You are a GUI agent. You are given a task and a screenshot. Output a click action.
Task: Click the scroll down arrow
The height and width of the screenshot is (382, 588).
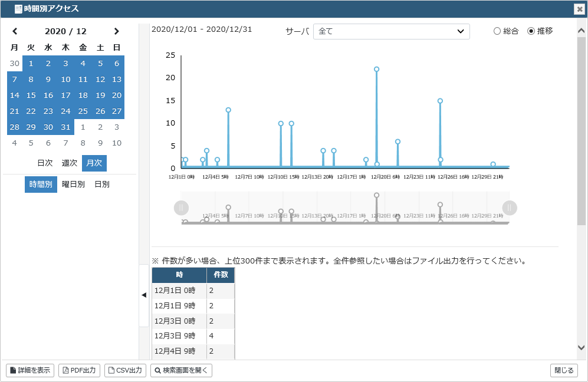[x=582, y=347]
